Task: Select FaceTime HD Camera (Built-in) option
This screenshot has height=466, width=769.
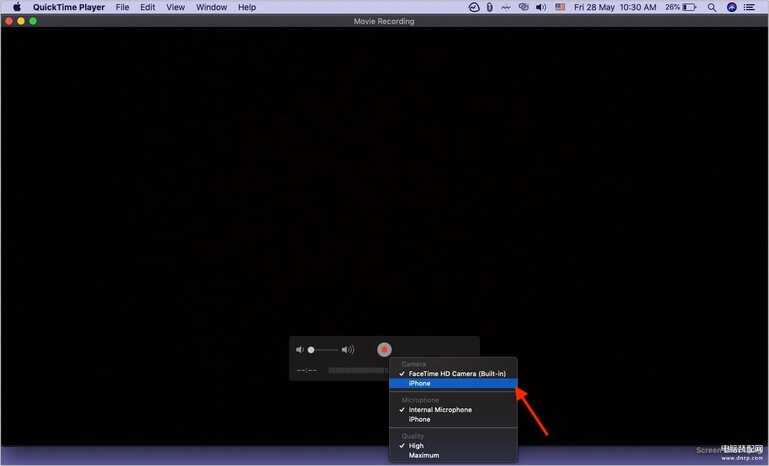Action: 453,373
